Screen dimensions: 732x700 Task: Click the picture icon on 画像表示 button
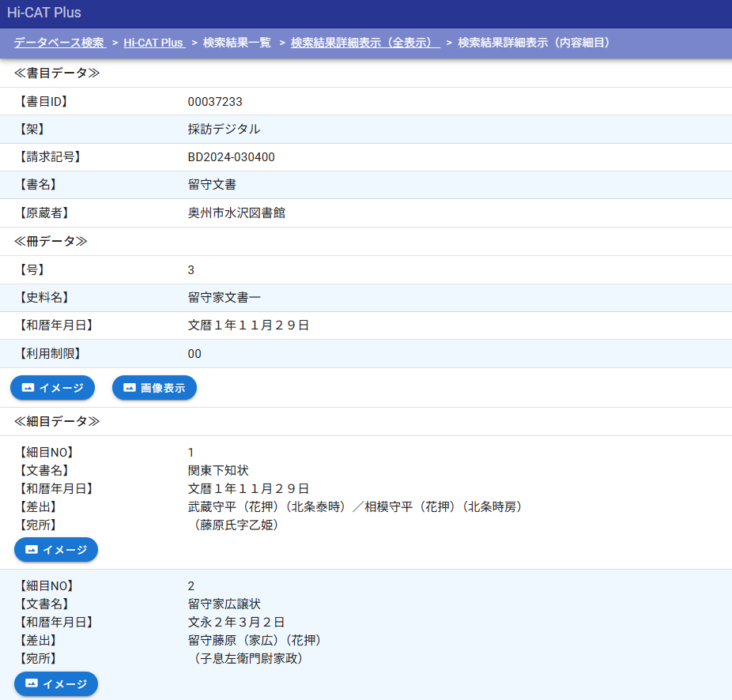click(130, 388)
